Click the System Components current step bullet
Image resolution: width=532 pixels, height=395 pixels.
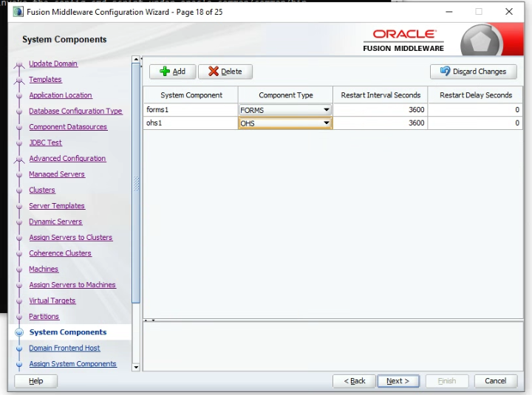(19, 332)
